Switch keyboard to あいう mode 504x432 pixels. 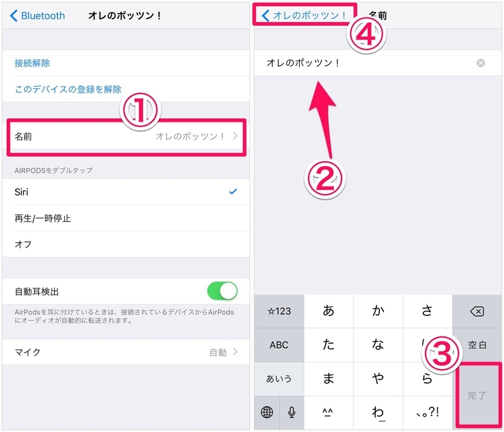pos(279,378)
